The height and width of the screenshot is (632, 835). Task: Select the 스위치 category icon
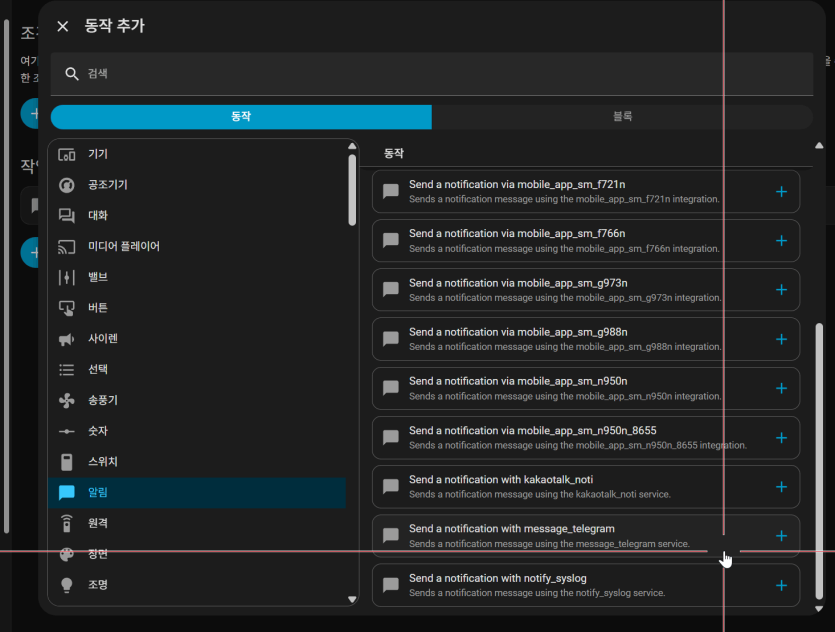[67, 462]
